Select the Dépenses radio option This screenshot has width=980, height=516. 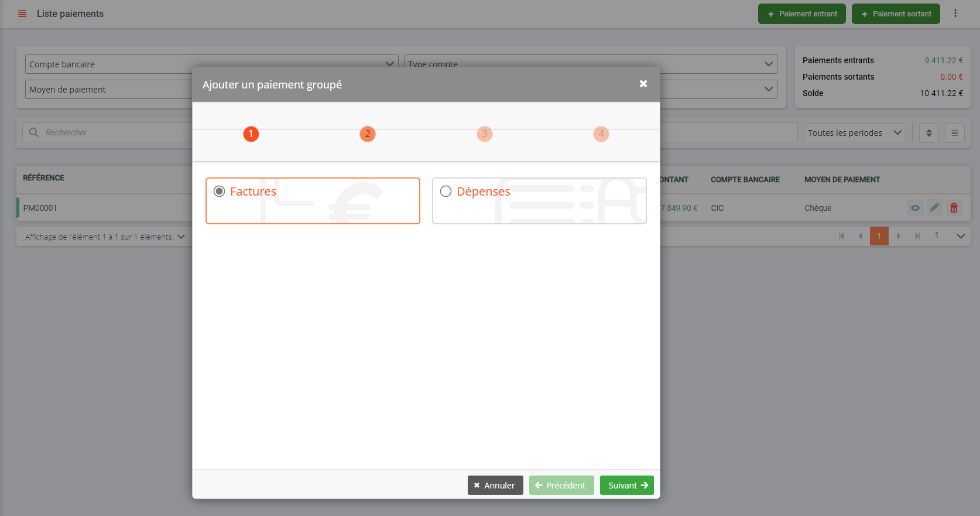(x=446, y=192)
